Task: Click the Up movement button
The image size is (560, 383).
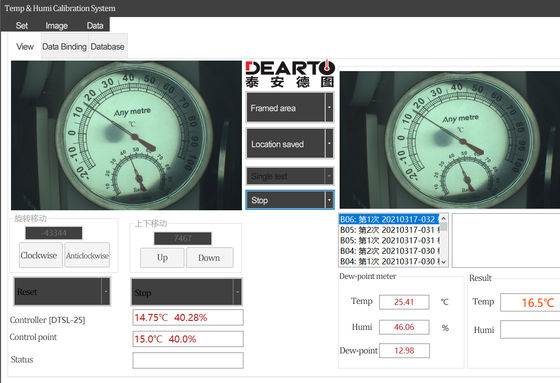Action: click(162, 257)
